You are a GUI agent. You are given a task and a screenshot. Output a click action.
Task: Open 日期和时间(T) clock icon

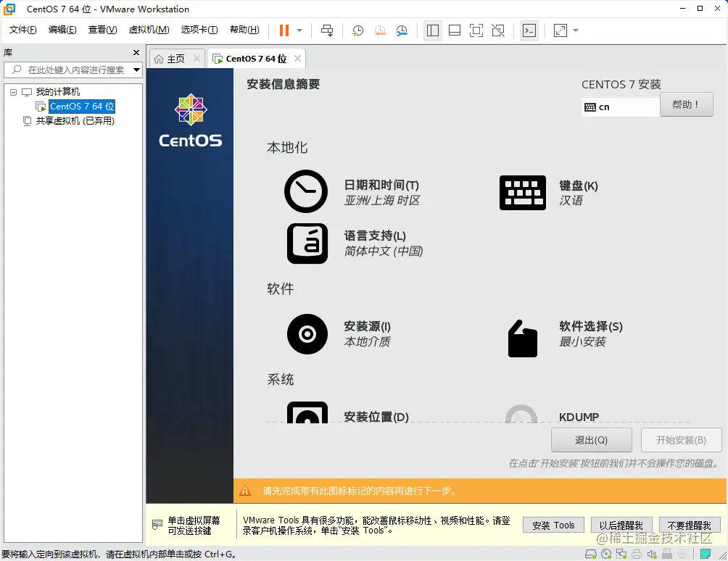click(x=306, y=191)
